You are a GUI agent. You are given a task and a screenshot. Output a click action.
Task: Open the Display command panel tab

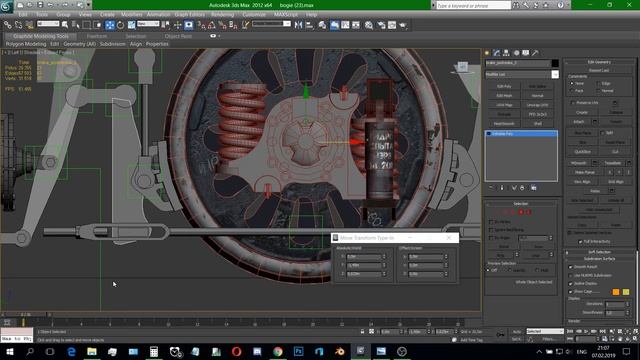tap(526, 53)
